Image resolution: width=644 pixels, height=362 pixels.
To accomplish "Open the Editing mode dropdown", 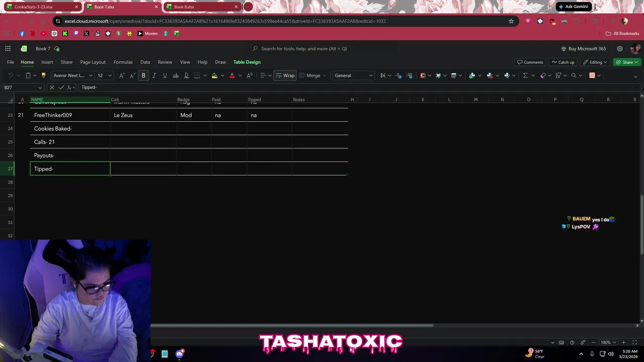I will point(595,62).
